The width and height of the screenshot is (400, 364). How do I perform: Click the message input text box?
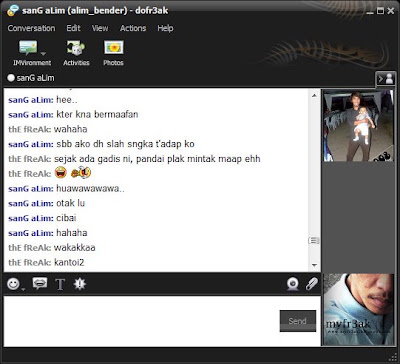click(x=141, y=321)
